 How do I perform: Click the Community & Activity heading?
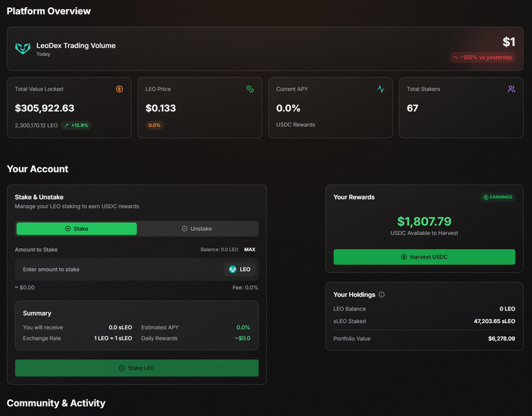click(x=56, y=403)
